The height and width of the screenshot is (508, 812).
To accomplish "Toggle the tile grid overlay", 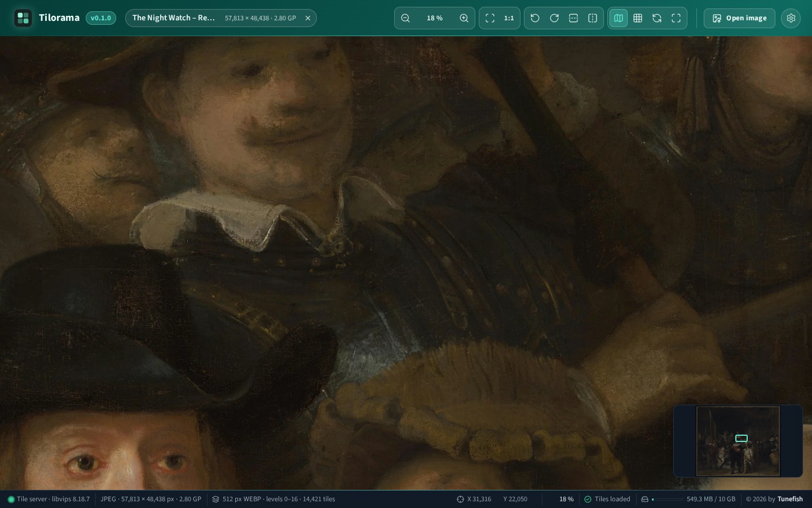I will pos(638,18).
